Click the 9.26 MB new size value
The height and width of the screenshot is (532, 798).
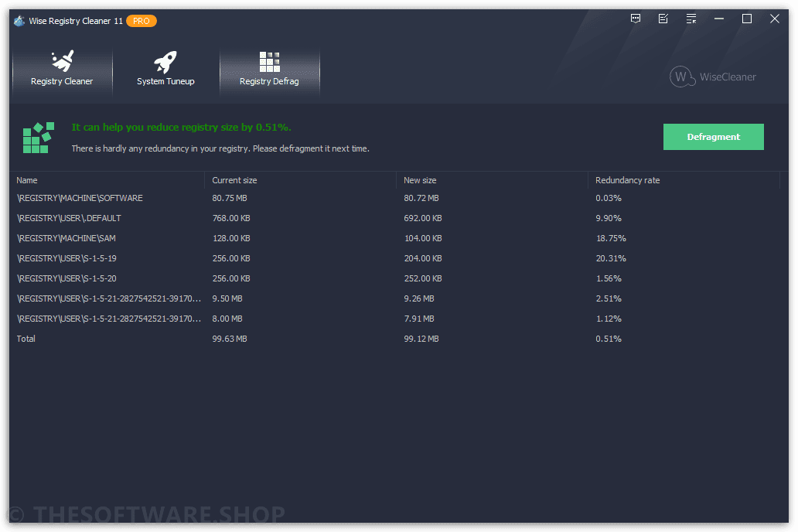point(419,298)
